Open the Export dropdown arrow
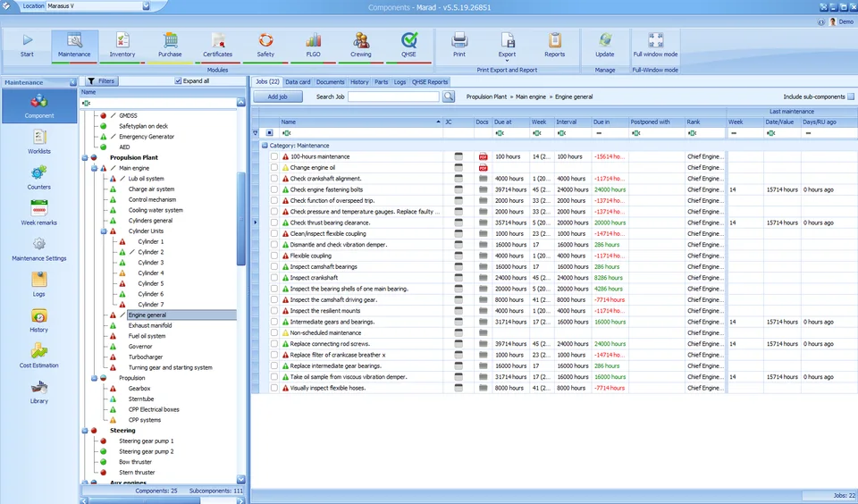Screen dimensions: 858x504 (508, 60)
